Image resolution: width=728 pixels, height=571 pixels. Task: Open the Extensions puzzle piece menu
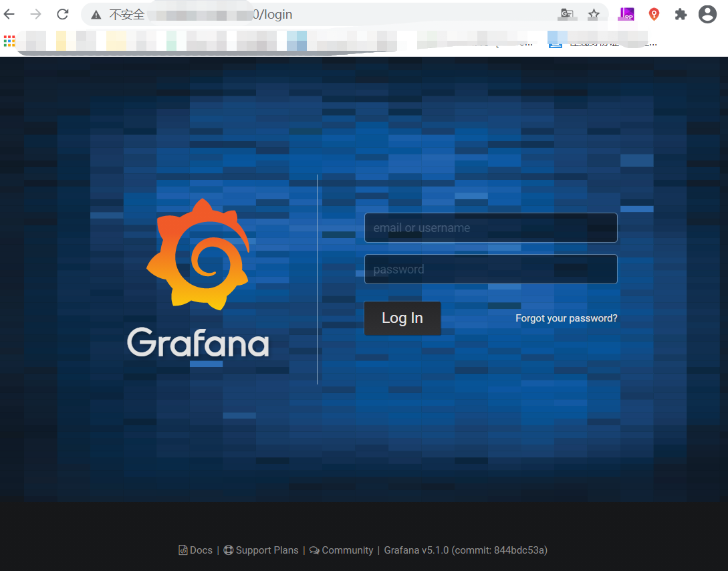click(x=681, y=15)
